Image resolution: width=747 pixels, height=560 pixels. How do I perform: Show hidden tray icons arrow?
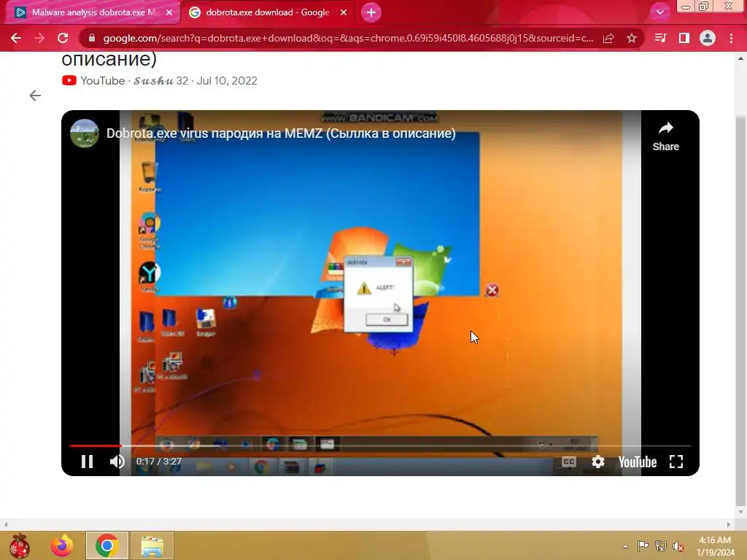pyautogui.click(x=625, y=546)
